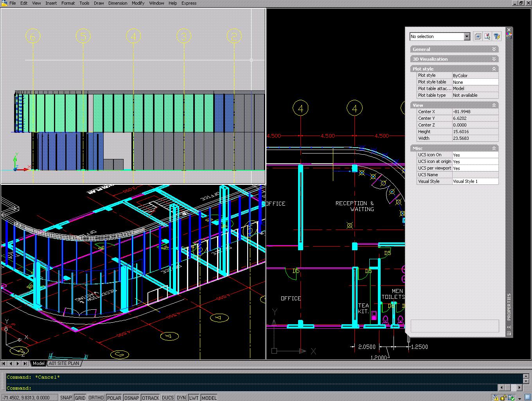532x401 pixels.
Task: Open the status bar menu arrow
Action: (x=519, y=398)
